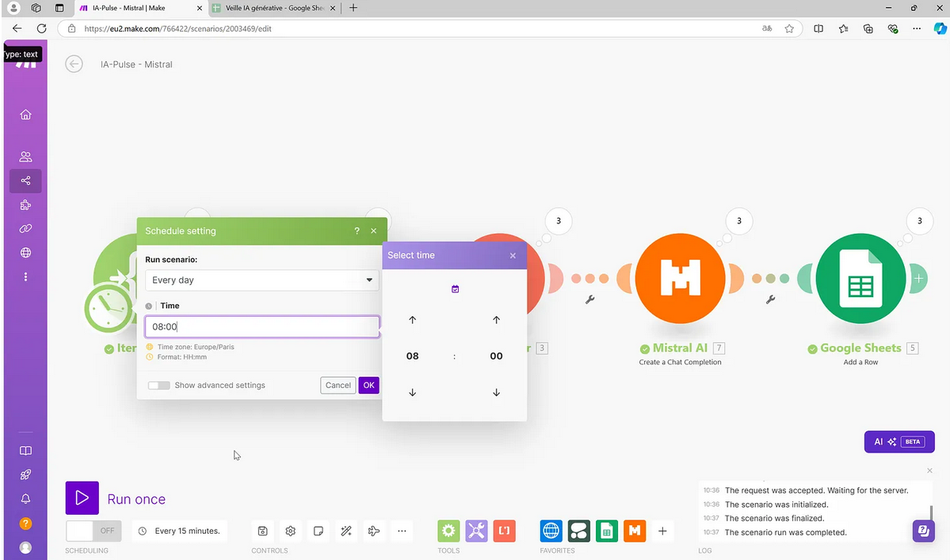The height and width of the screenshot is (560, 950).
Task: Open red Text parser brackets tool
Action: coord(504,531)
